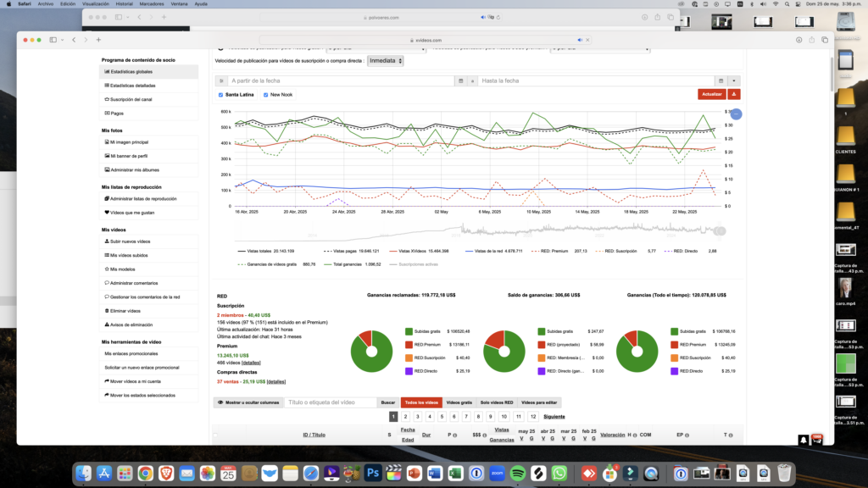Open Eliminar vídeos
Viewport: 868px width, 488px height.
pos(148,311)
